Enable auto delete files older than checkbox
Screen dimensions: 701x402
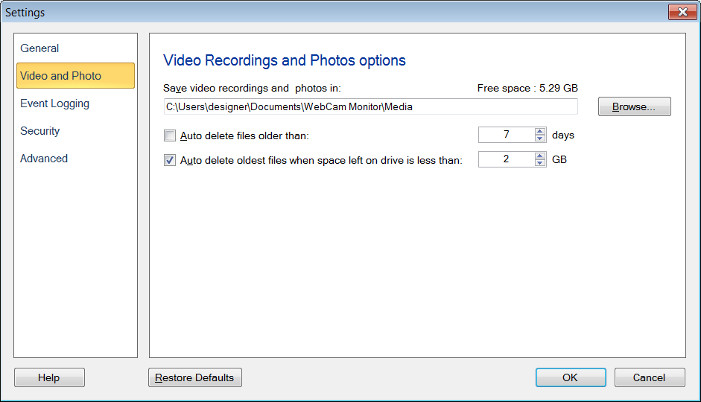tap(170, 135)
